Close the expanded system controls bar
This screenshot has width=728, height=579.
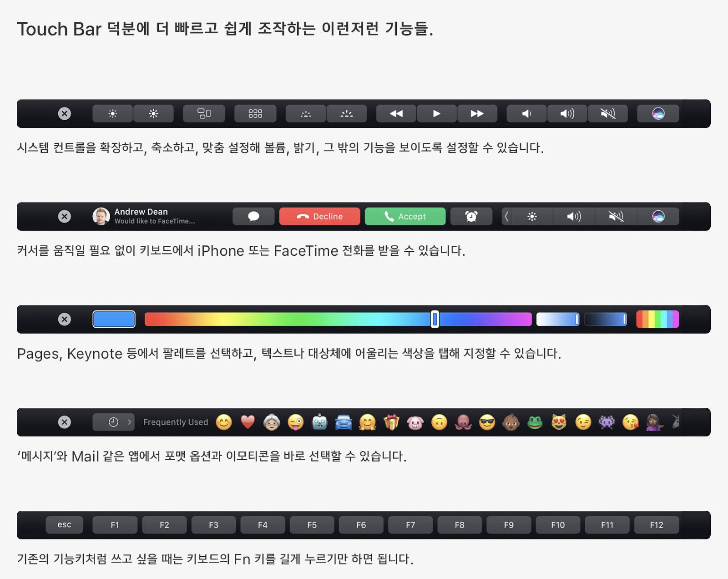(65, 114)
